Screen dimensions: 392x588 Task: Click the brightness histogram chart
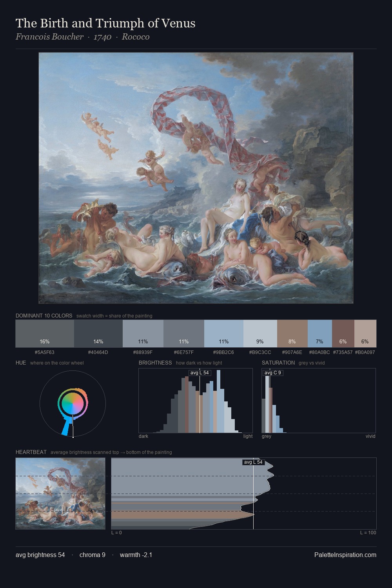[x=196, y=401]
